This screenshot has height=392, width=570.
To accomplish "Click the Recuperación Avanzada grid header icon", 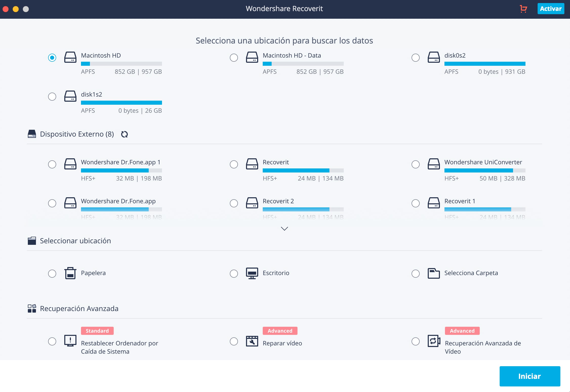I will click(32, 309).
